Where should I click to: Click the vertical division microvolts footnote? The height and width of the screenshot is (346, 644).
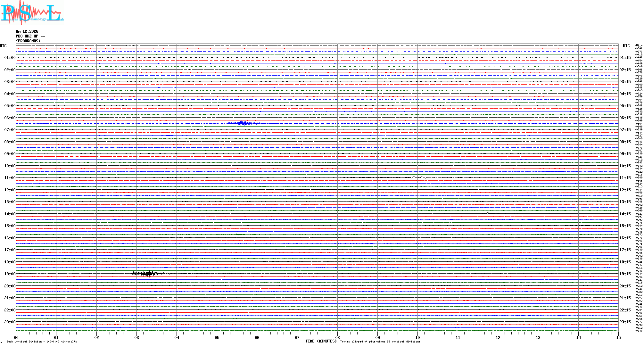[42, 342]
